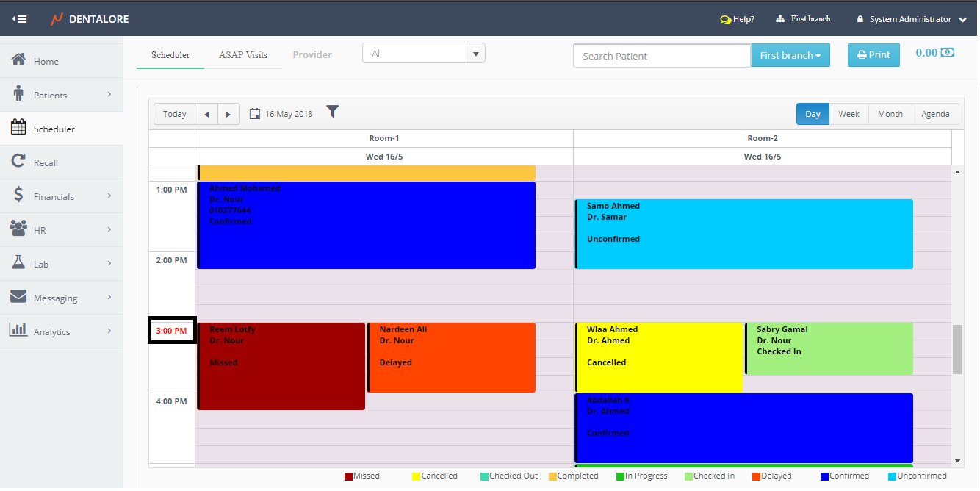Switch to the ASAP Visits tab
Viewport: 980px width, 491px height.
click(243, 55)
